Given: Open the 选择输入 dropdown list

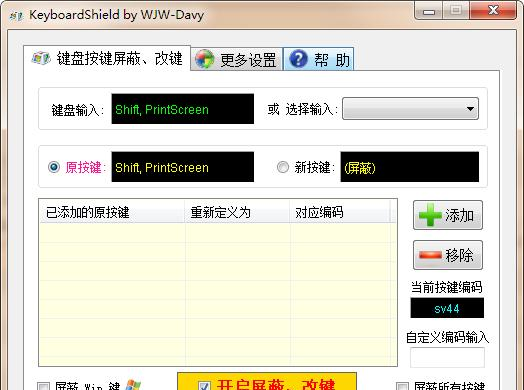Looking at the screenshot, I should click(x=410, y=109).
